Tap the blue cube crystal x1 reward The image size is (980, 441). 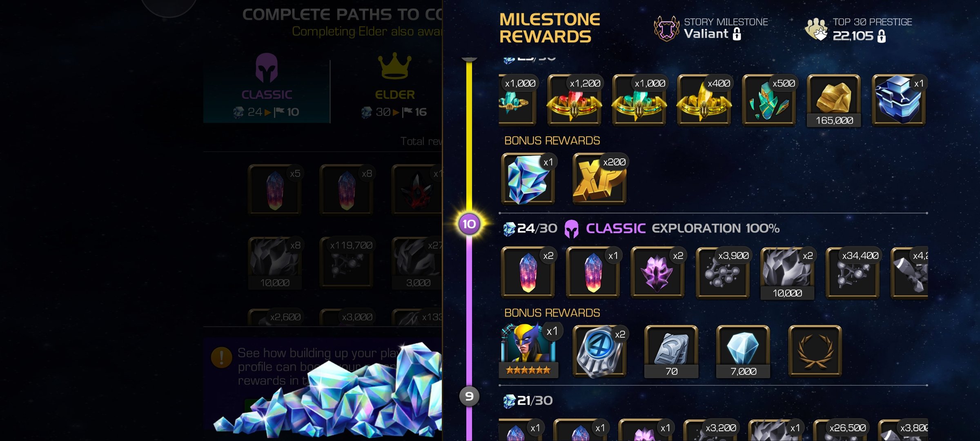[x=898, y=100]
